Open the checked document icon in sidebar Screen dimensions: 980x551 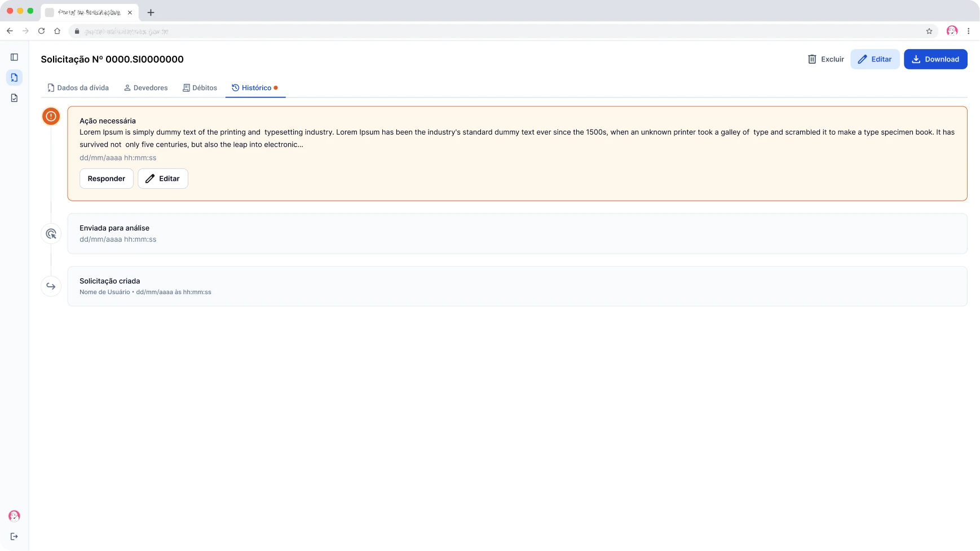click(x=14, y=98)
